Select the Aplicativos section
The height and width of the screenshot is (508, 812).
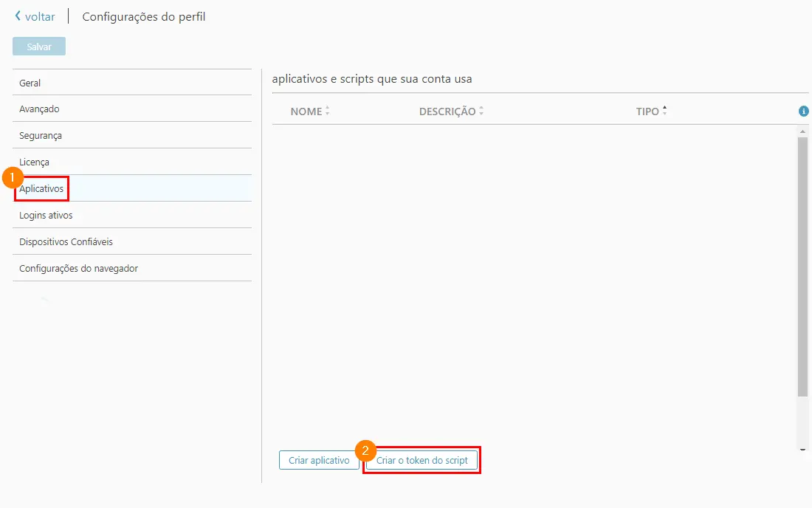point(132,188)
